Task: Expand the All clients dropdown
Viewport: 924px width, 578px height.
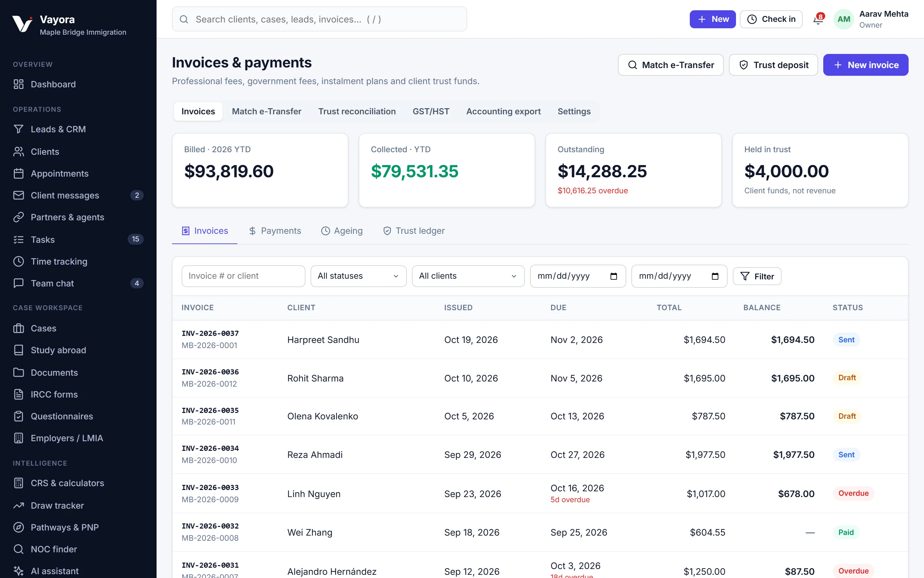Action: 468,276
